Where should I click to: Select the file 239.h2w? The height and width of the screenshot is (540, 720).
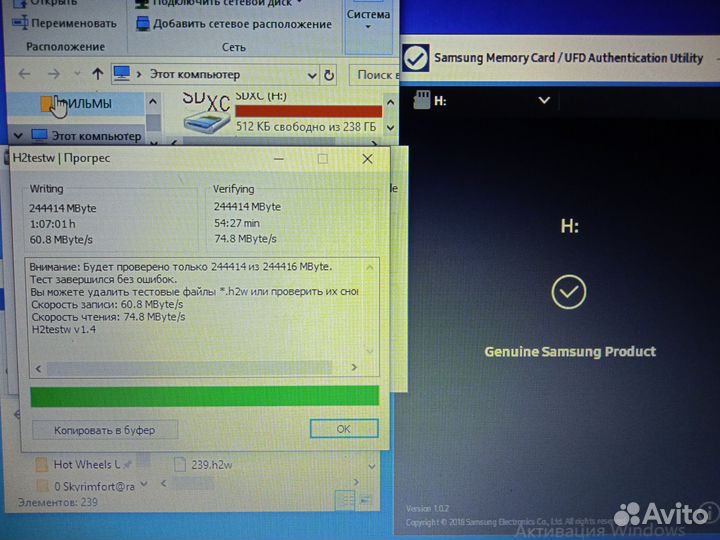[x=203, y=465]
